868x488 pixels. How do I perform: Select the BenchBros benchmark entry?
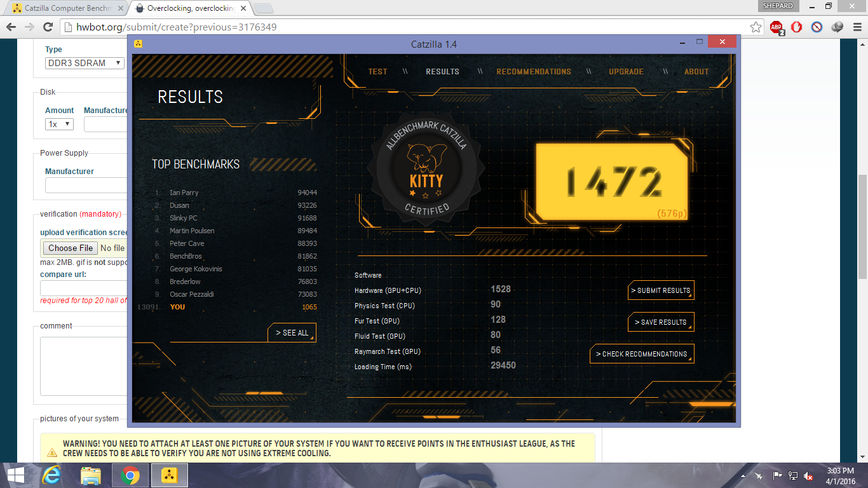tap(235, 256)
